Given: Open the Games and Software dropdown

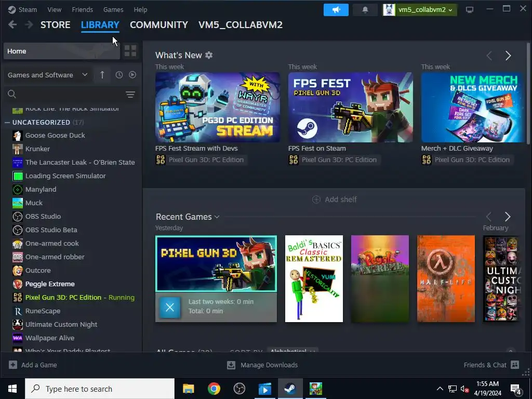Looking at the screenshot, I should [48, 75].
